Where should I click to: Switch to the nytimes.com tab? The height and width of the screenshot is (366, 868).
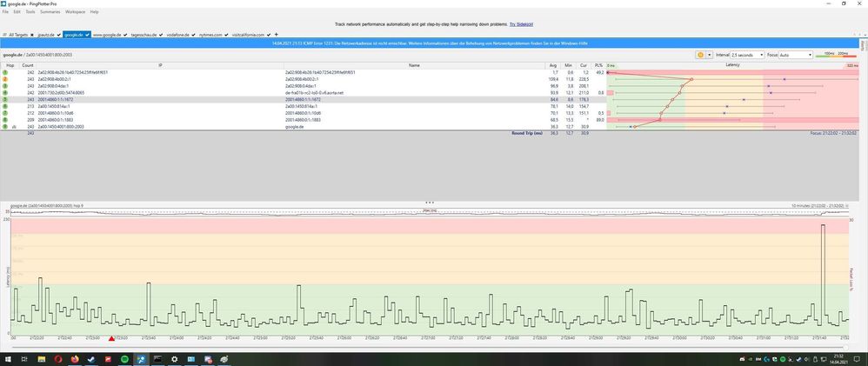coord(210,35)
